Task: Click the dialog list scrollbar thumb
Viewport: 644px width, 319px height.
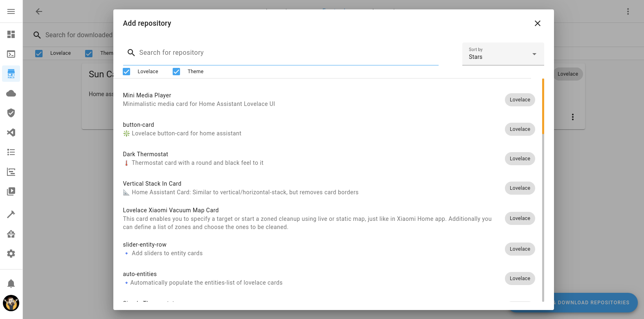Action: pyautogui.click(x=543, y=106)
